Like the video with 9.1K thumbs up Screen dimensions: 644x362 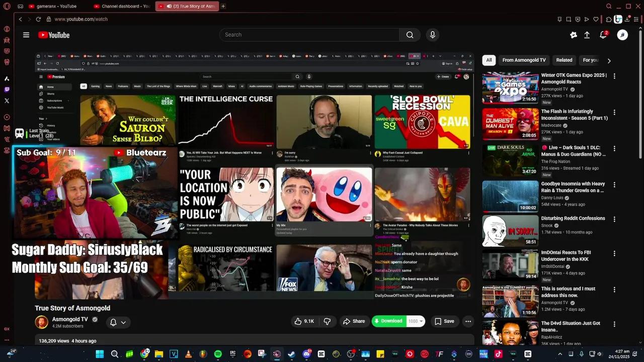pos(304,321)
